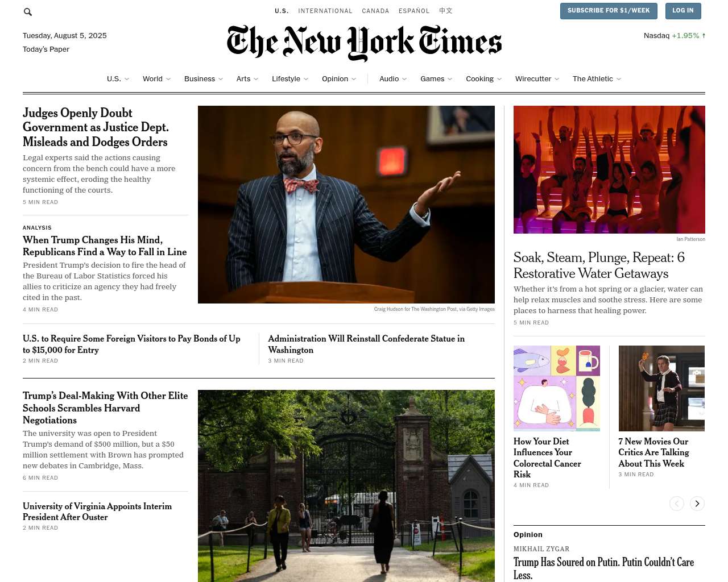
Task: Open the Business section dropdown
Action: coord(204,79)
